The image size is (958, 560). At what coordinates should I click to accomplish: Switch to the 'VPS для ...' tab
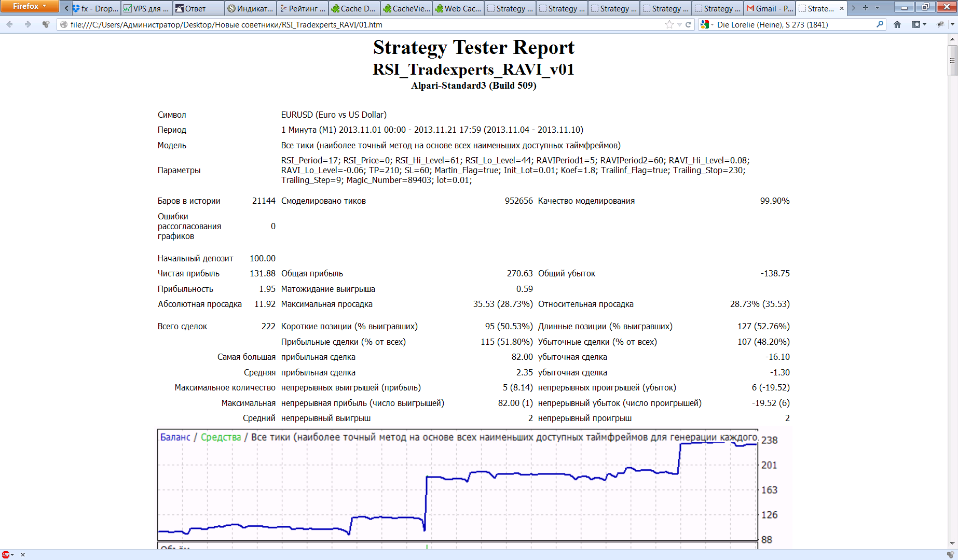coord(147,8)
